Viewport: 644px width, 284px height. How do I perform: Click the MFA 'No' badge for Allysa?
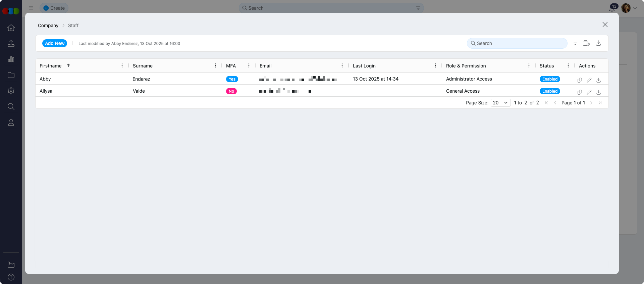click(231, 91)
